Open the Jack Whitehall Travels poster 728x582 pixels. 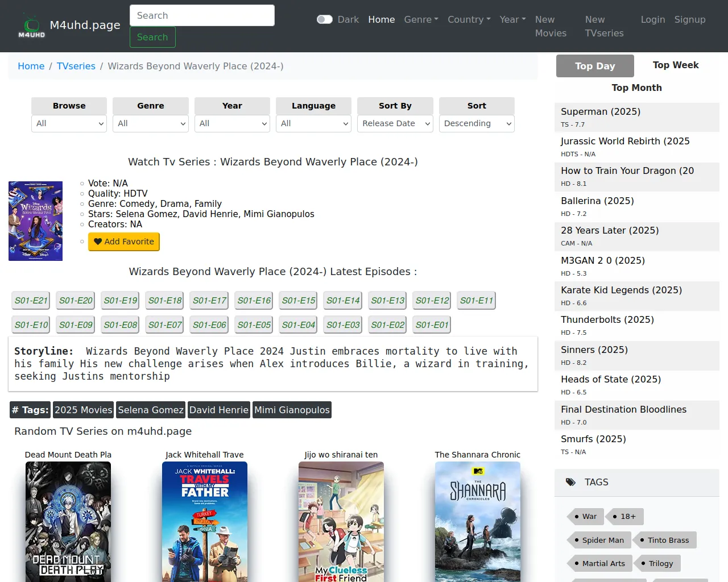point(205,522)
